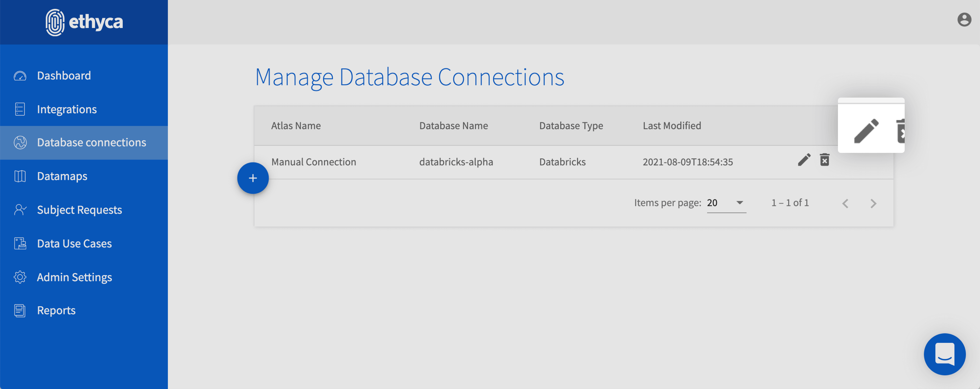Click the Datamaps map icon
This screenshot has height=389, width=980.
click(20, 176)
